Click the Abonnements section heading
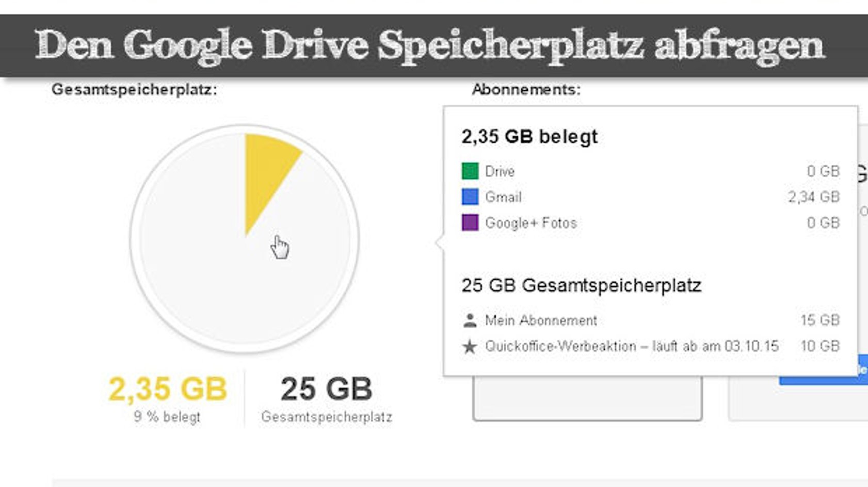Viewport: 868px width, 487px height. 526,89
